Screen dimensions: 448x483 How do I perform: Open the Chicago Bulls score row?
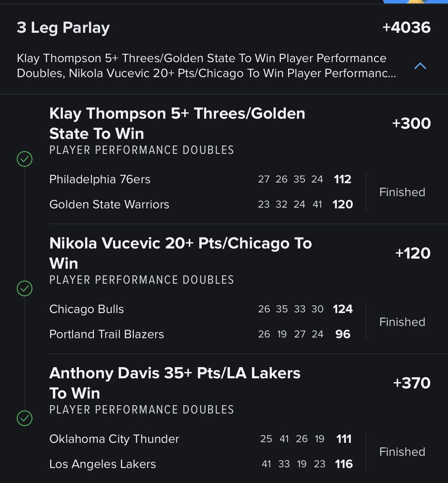coord(201,309)
